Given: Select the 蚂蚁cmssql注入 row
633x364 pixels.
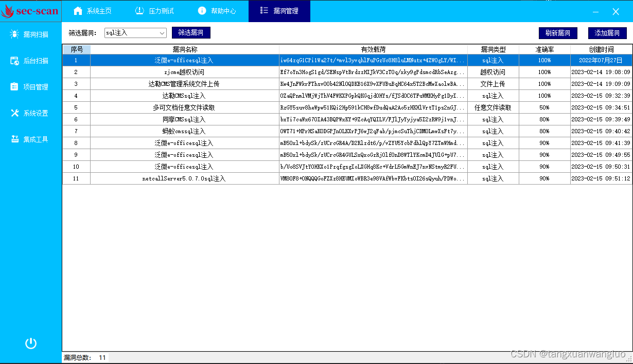Looking at the screenshot, I should 347,131.
